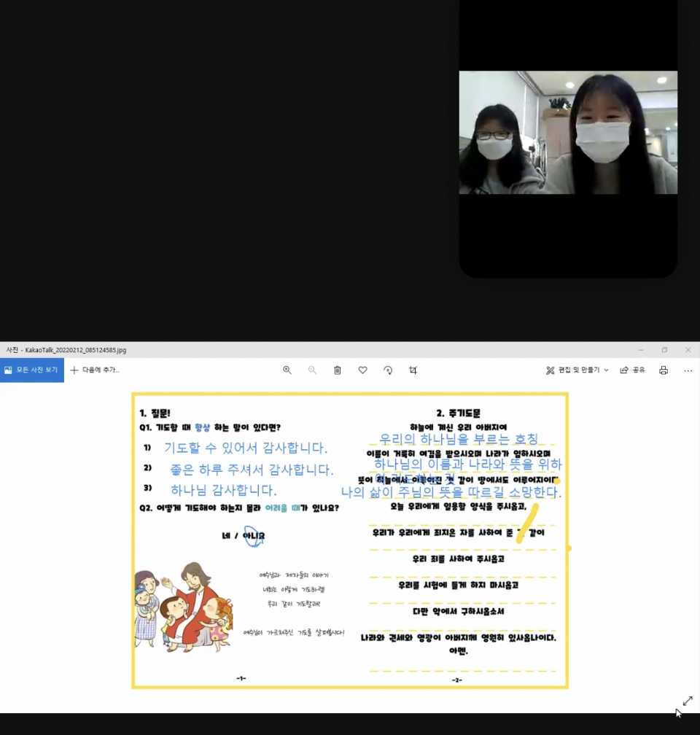Click the photo window title bar filename
The height and width of the screenshot is (735, 700).
66,350
